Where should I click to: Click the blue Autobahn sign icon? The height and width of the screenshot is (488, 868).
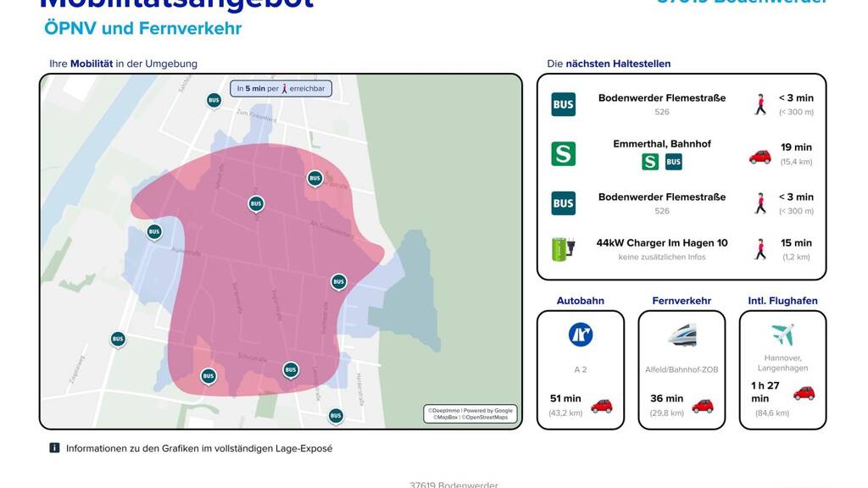581,335
